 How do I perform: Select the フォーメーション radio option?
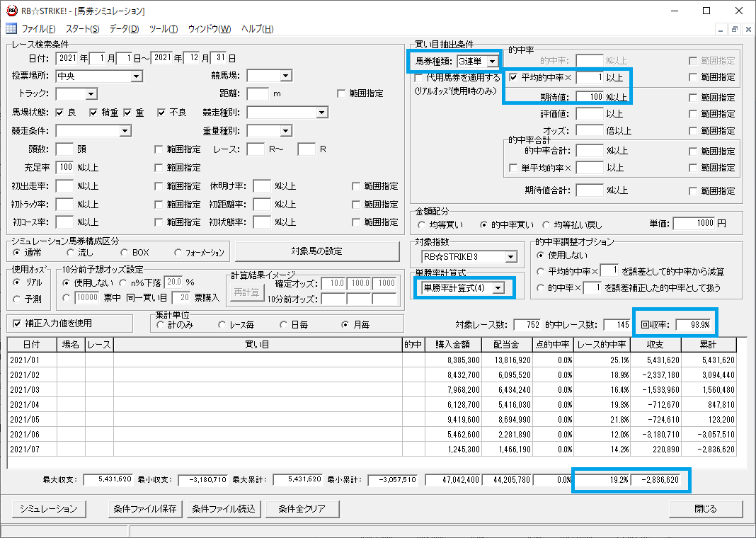178,253
